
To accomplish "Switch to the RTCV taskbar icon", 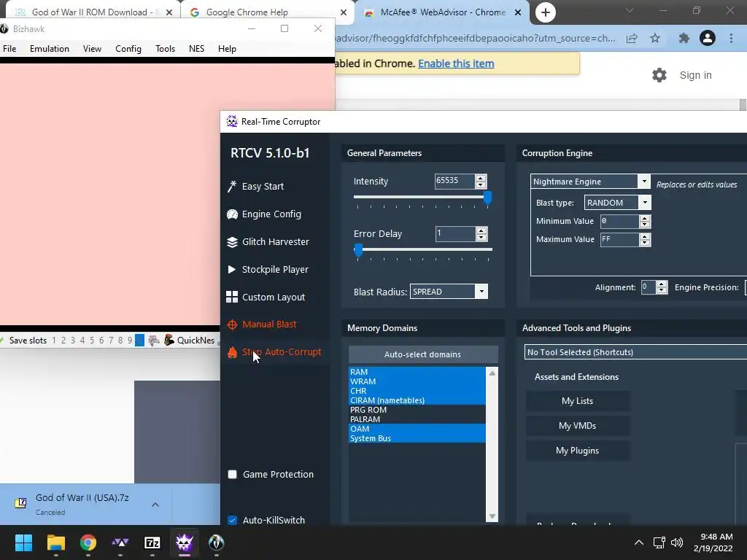I will coord(185,542).
